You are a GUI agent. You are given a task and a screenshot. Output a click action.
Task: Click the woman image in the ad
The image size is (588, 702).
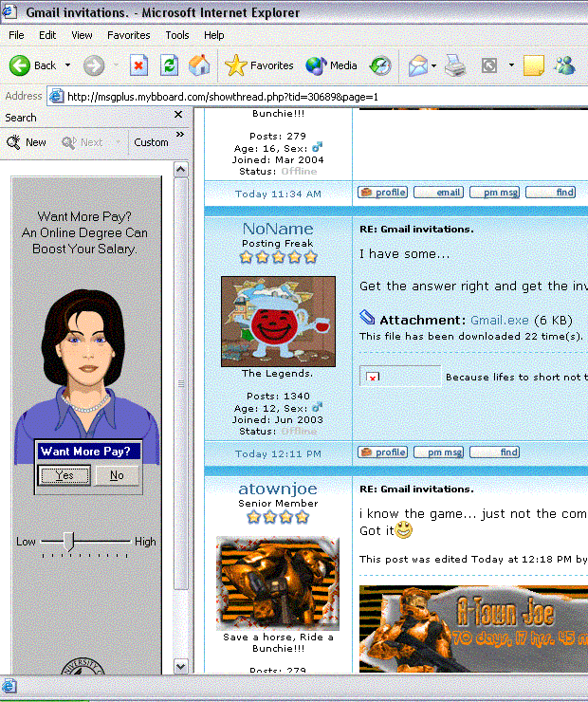point(86,376)
